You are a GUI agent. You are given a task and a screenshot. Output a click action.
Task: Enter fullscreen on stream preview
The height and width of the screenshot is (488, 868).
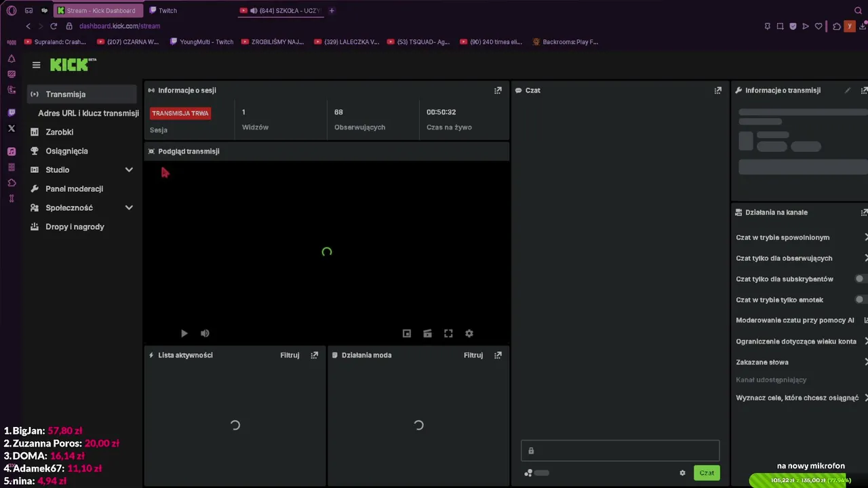[448, 333]
